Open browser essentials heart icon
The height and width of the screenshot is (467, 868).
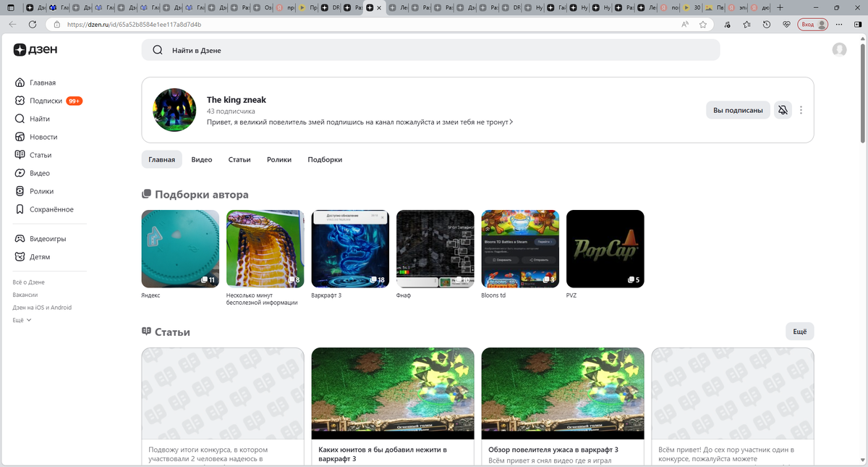coord(786,24)
